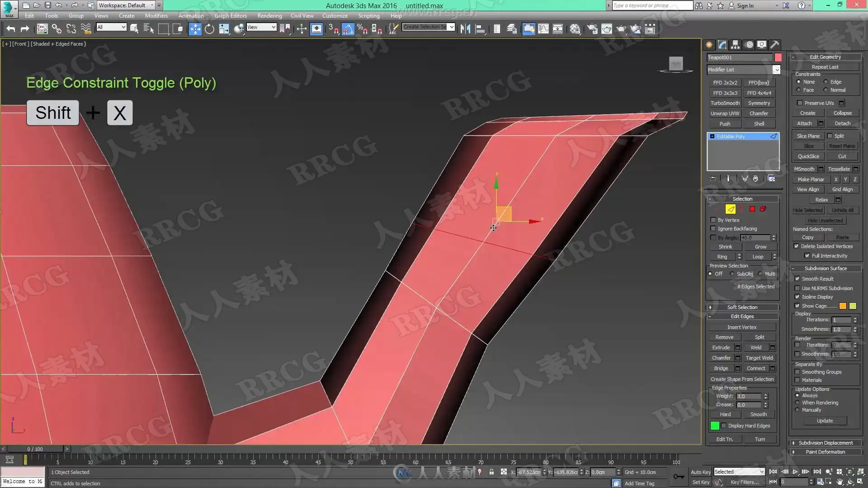Screen dimensions: 868x488
Task: Expand the Soft Selection rollout
Action: click(x=742, y=307)
